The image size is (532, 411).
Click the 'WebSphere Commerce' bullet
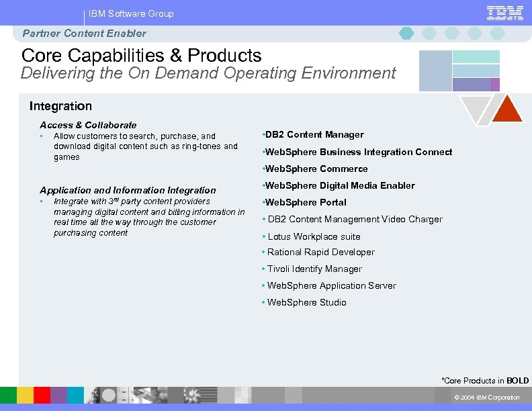click(x=315, y=169)
